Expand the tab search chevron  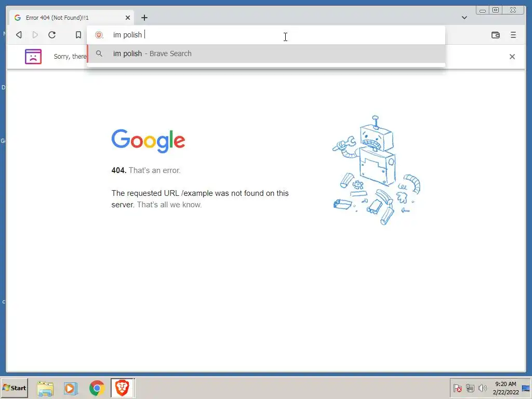coord(464,18)
